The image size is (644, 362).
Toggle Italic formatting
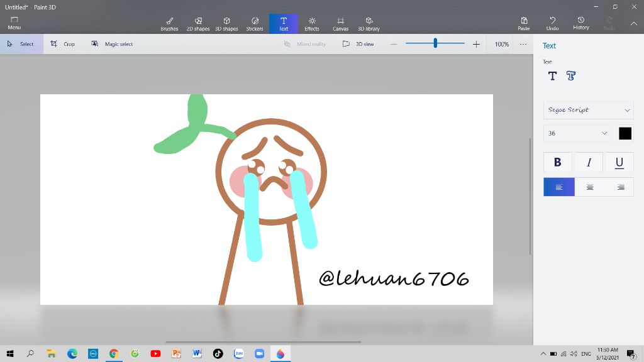pos(589,162)
